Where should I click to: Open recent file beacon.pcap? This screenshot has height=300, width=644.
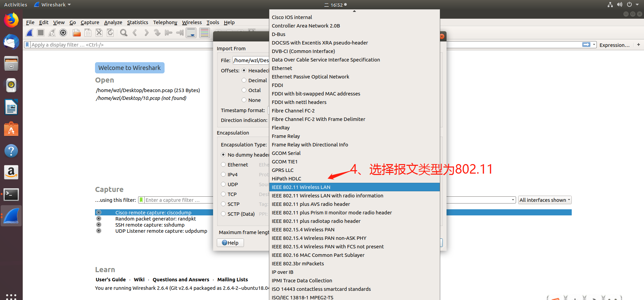(148, 90)
